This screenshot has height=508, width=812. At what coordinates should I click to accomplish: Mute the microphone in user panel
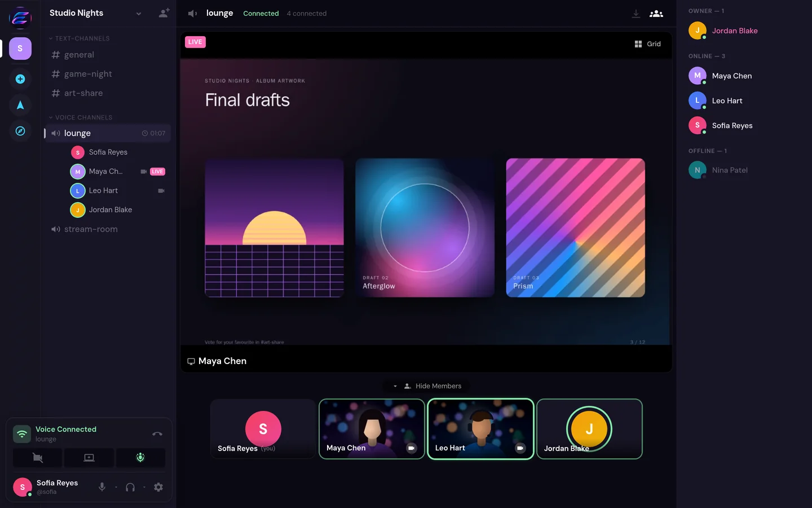tap(102, 487)
